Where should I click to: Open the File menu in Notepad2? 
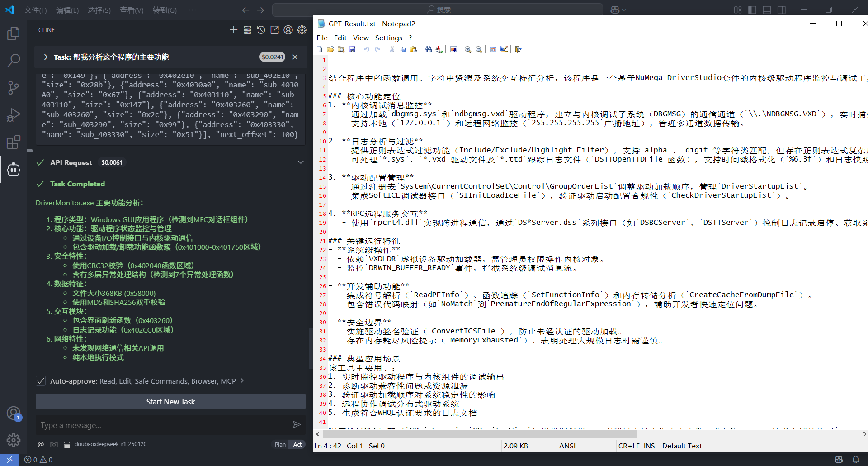coord(322,38)
